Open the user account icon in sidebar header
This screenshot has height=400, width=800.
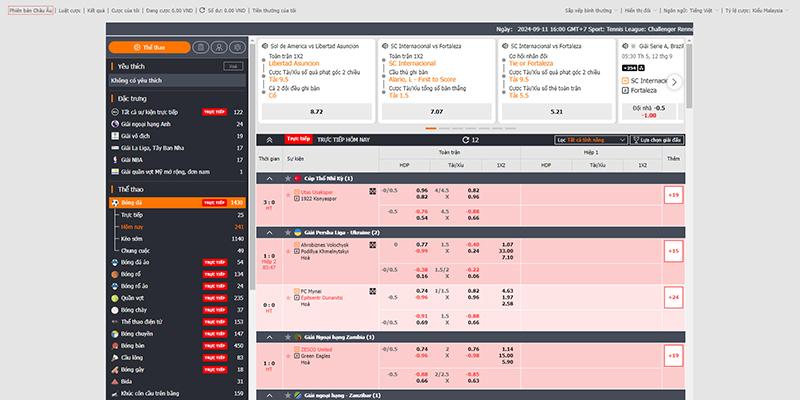[x=219, y=47]
